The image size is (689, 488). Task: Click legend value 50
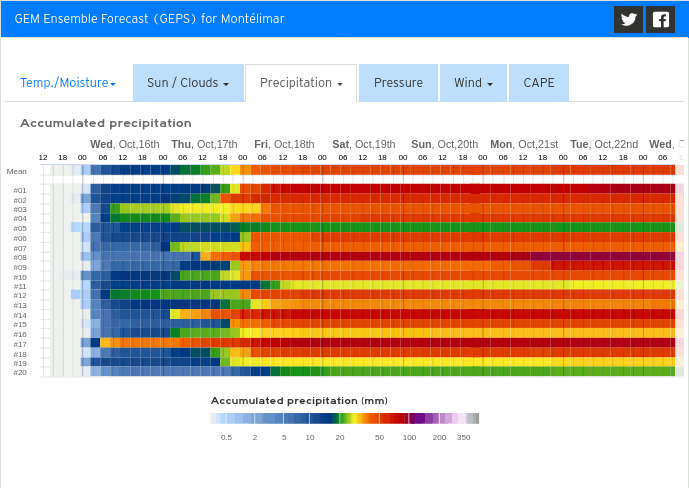click(379, 437)
